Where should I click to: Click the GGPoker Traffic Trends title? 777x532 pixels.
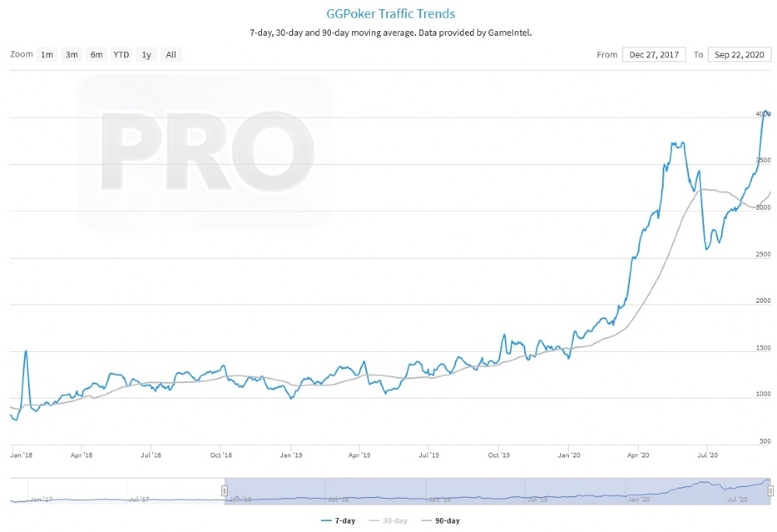click(388, 14)
